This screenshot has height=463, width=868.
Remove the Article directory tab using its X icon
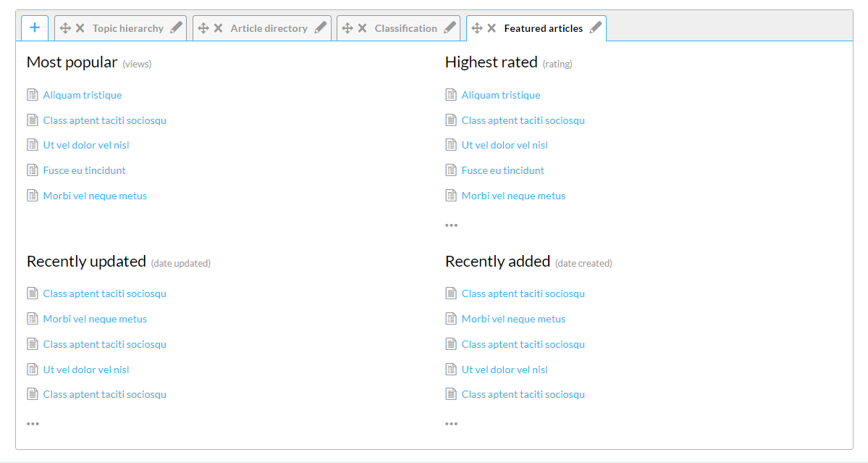218,28
